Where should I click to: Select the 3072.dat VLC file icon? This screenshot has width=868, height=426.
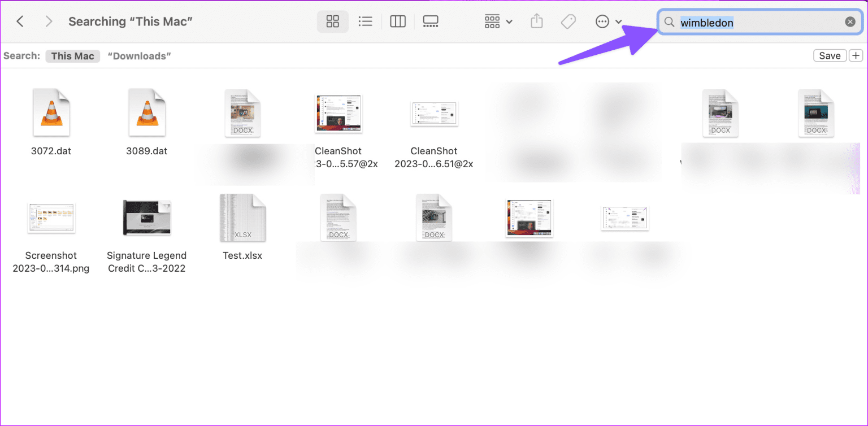click(51, 112)
